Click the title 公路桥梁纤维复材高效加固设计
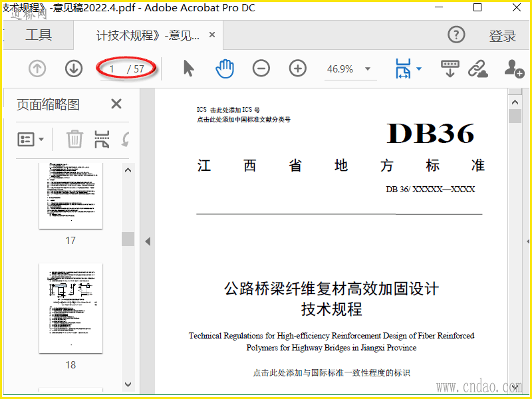The width and height of the screenshot is (532, 399). 331,289
